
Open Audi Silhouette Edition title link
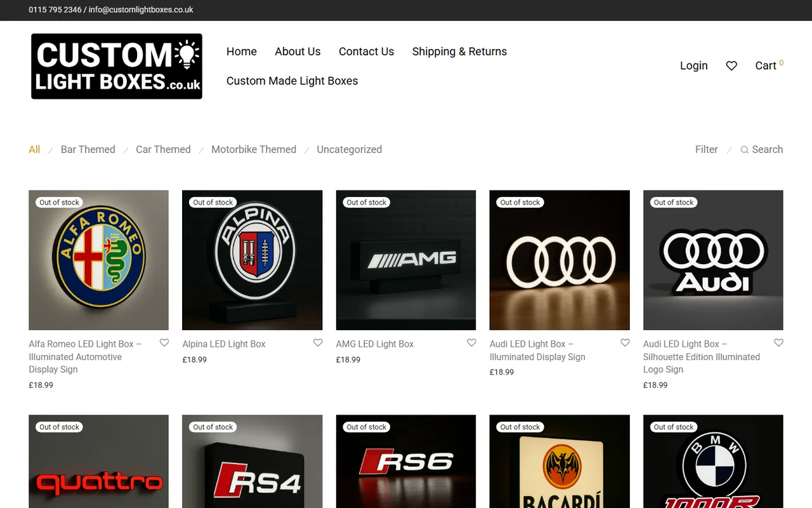pyautogui.click(x=702, y=356)
